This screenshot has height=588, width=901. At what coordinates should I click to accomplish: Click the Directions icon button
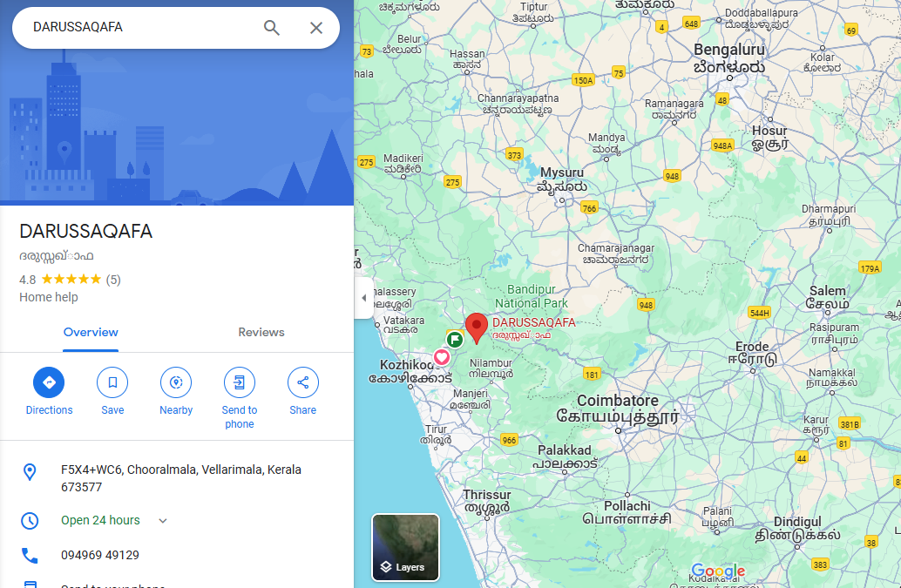point(49,382)
